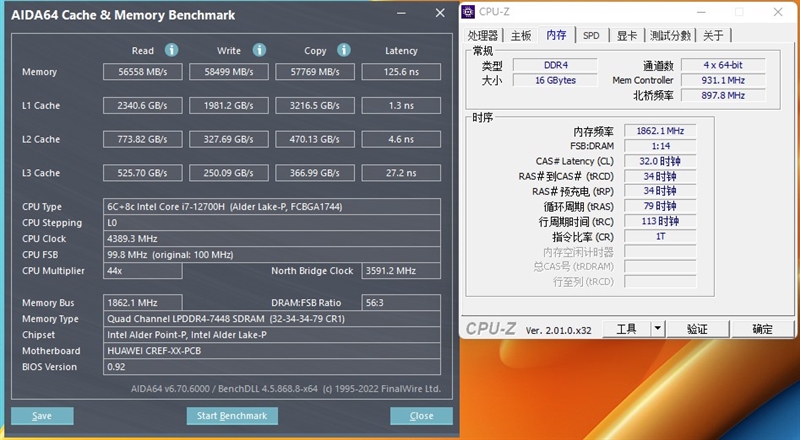The height and width of the screenshot is (440, 800).
Task: Click North Bridge Clock value 3591.2 MHz
Action: point(401,271)
